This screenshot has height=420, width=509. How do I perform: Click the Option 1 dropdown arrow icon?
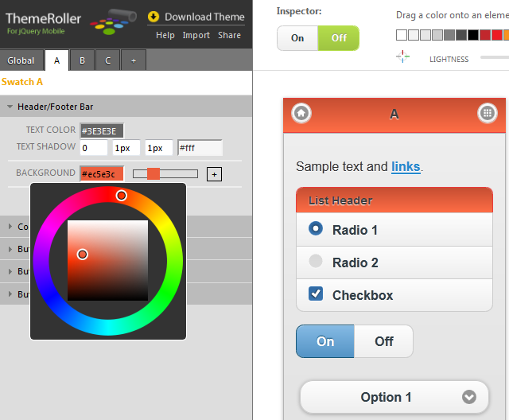pos(469,397)
